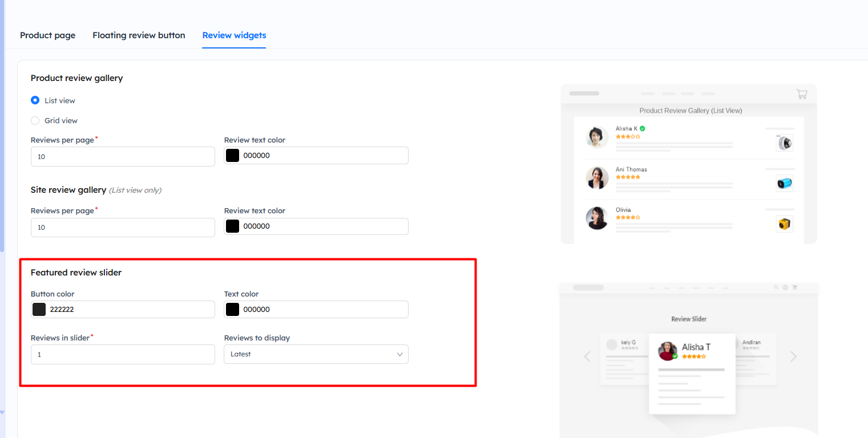Image resolution: width=868 pixels, height=438 pixels.
Task: Click the site review gallery Reviews per page field
Action: point(123,227)
